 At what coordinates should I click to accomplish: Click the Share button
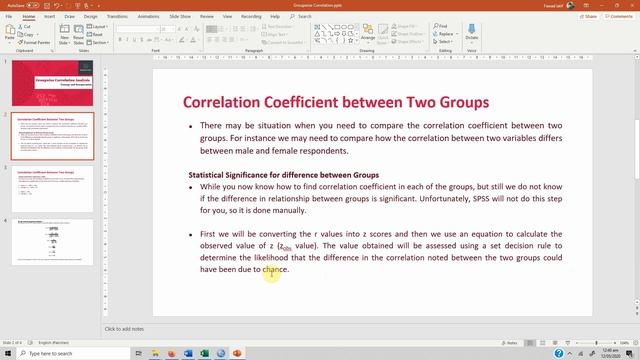tap(588, 17)
